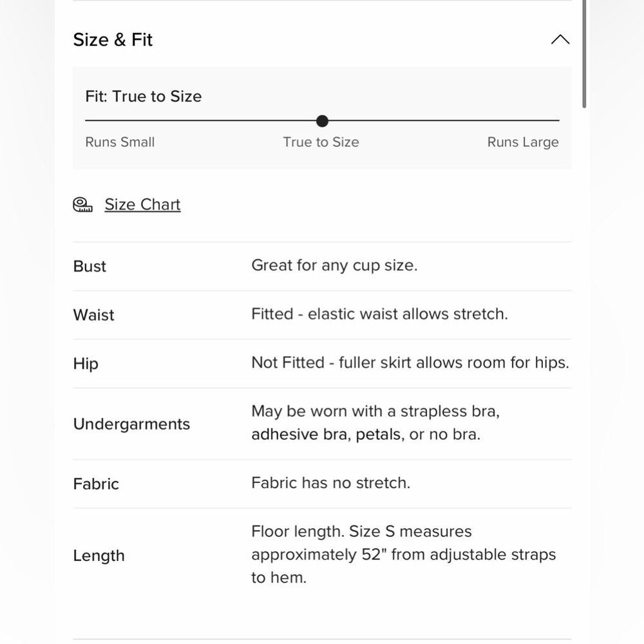Open the Size Chart link

(x=142, y=205)
